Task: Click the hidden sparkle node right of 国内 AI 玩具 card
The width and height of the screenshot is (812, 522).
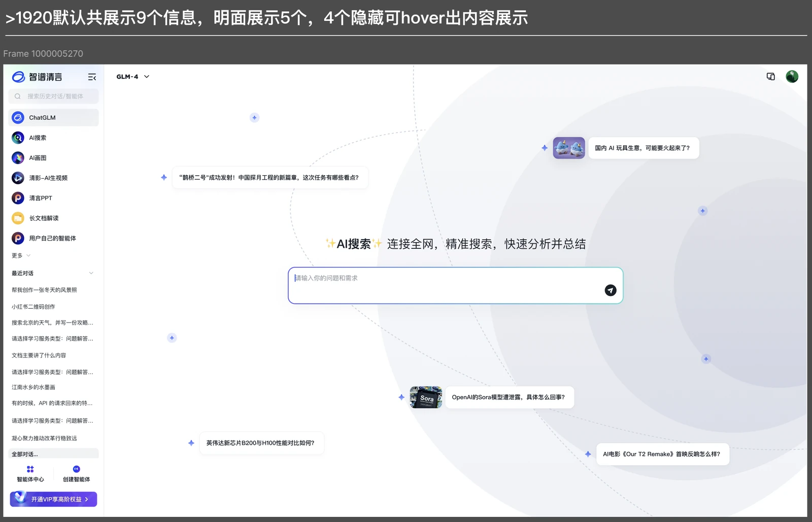Action: (x=703, y=211)
